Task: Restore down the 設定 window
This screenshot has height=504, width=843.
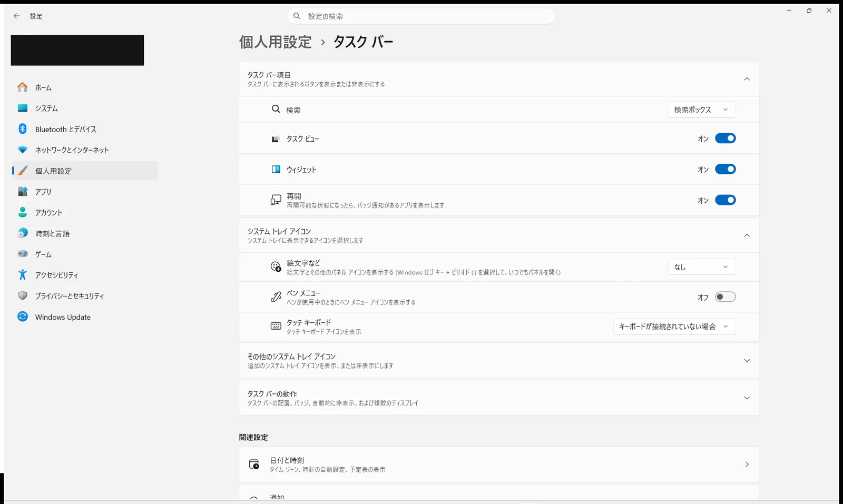Action: 809,11
